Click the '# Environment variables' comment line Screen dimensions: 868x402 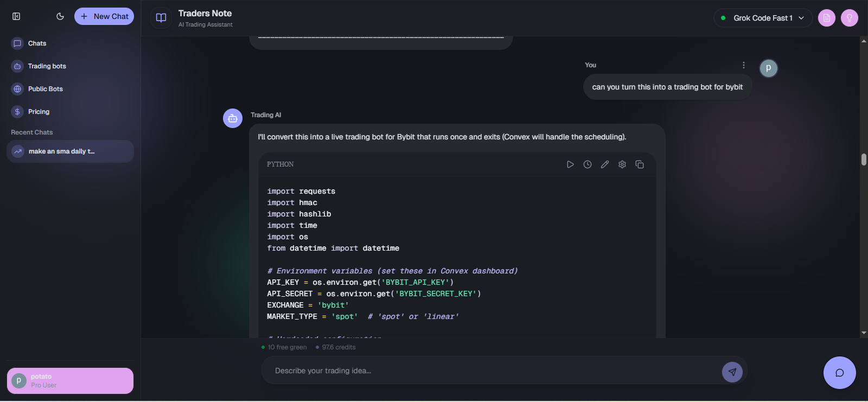tap(392, 271)
